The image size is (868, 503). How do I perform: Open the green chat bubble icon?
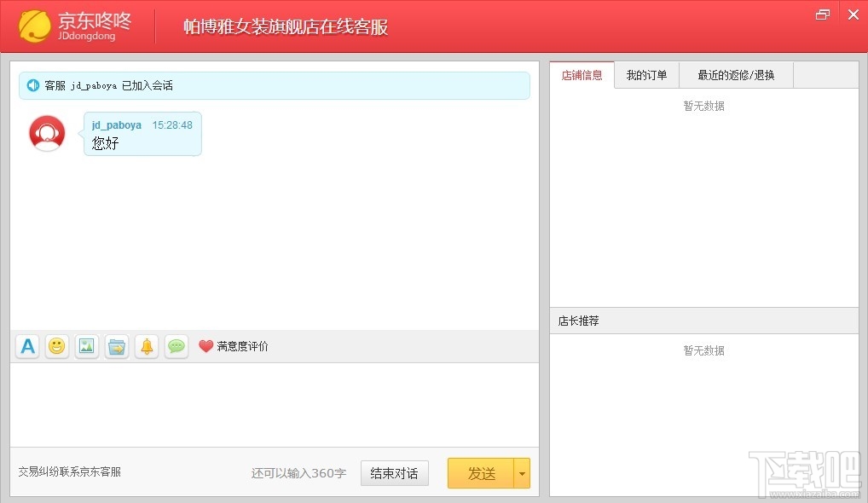click(x=176, y=346)
